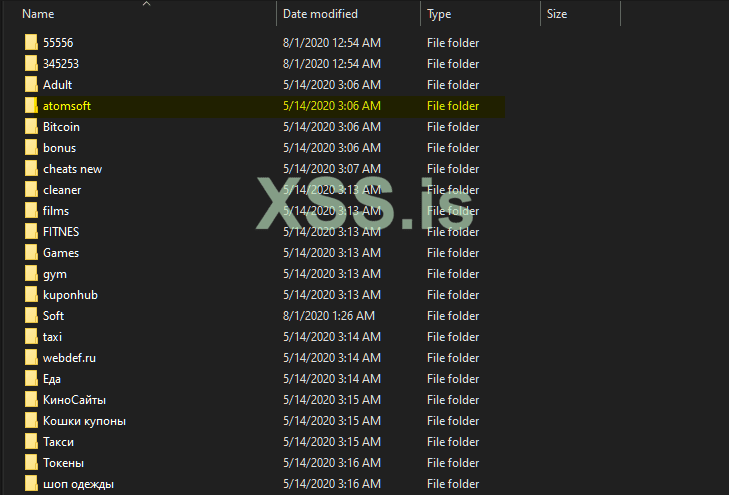Select the kuponhub folder name
The height and width of the screenshot is (495, 729).
pos(70,295)
